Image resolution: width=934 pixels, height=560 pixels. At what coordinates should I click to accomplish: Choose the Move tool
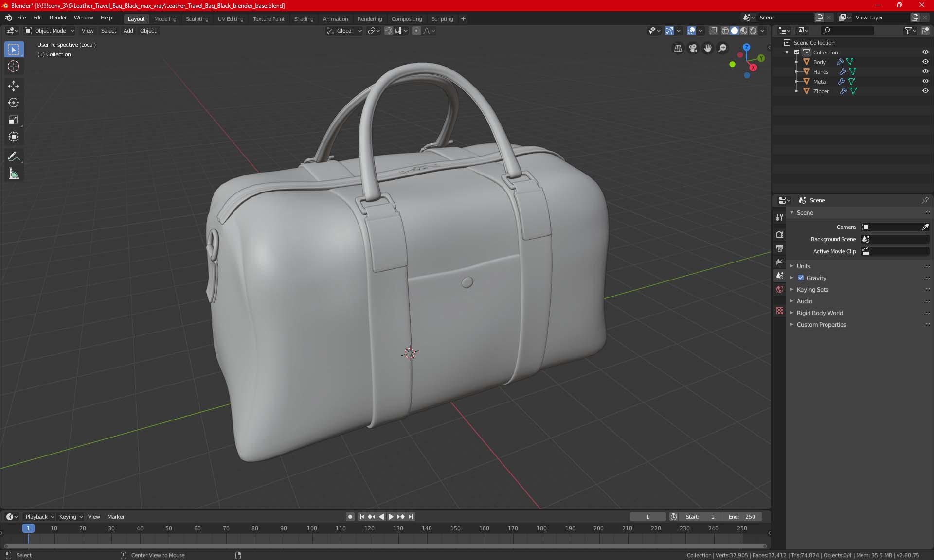click(14, 86)
